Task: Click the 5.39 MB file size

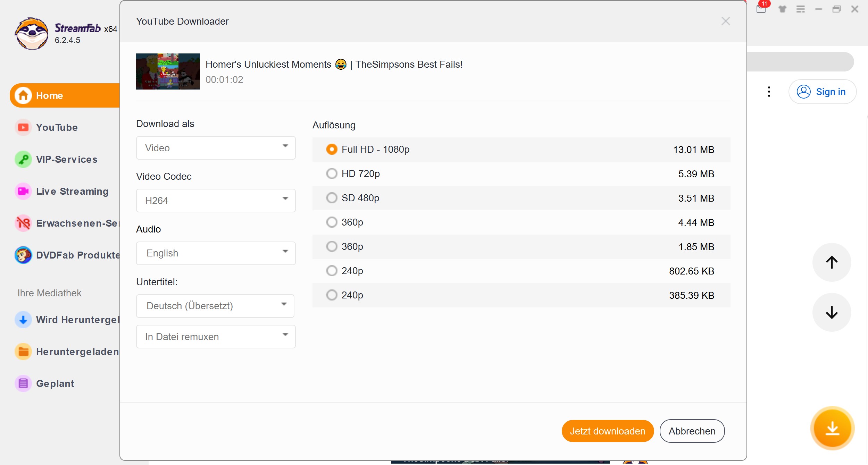Action: coord(696,174)
